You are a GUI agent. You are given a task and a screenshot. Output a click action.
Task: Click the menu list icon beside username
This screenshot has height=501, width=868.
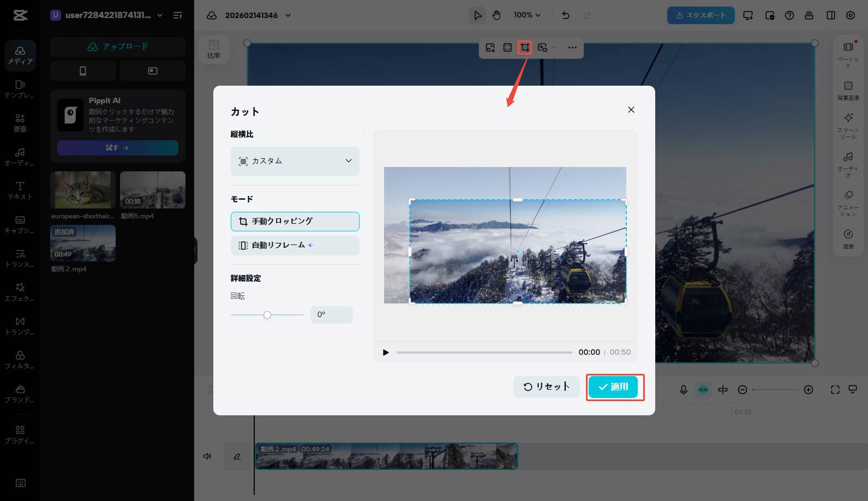click(x=178, y=15)
